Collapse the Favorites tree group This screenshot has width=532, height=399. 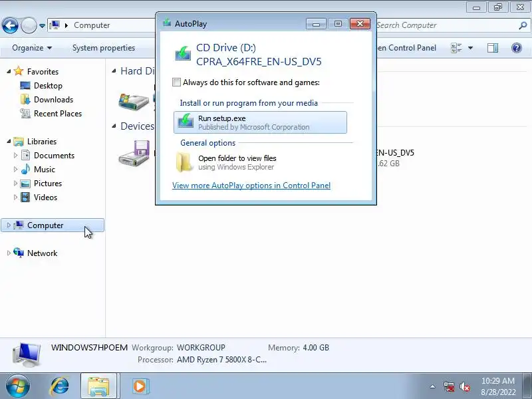click(9, 72)
